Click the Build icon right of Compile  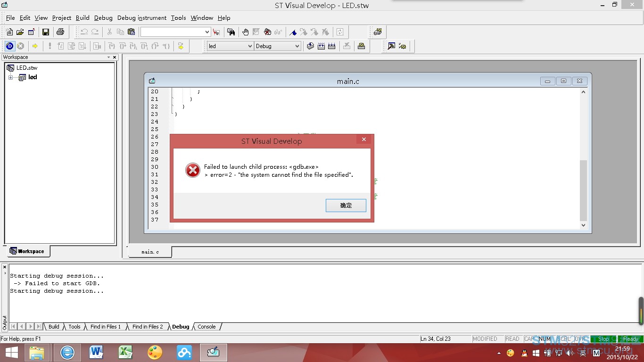(x=321, y=46)
